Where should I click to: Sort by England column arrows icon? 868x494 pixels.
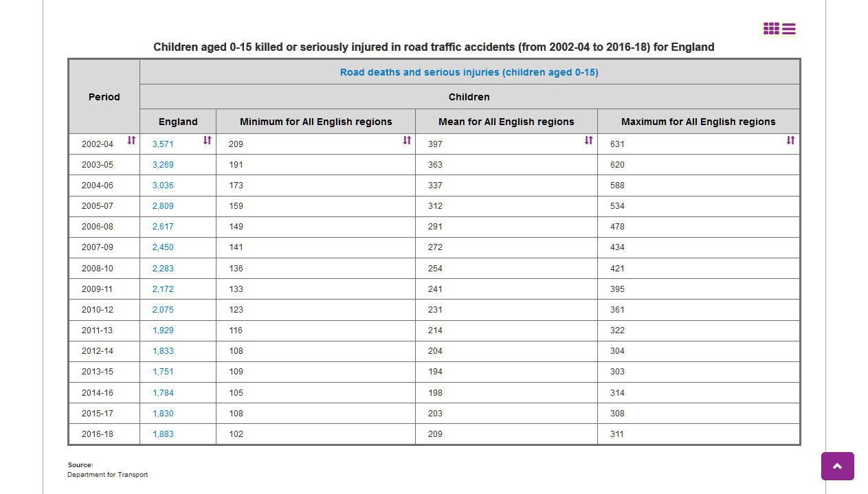[207, 140]
